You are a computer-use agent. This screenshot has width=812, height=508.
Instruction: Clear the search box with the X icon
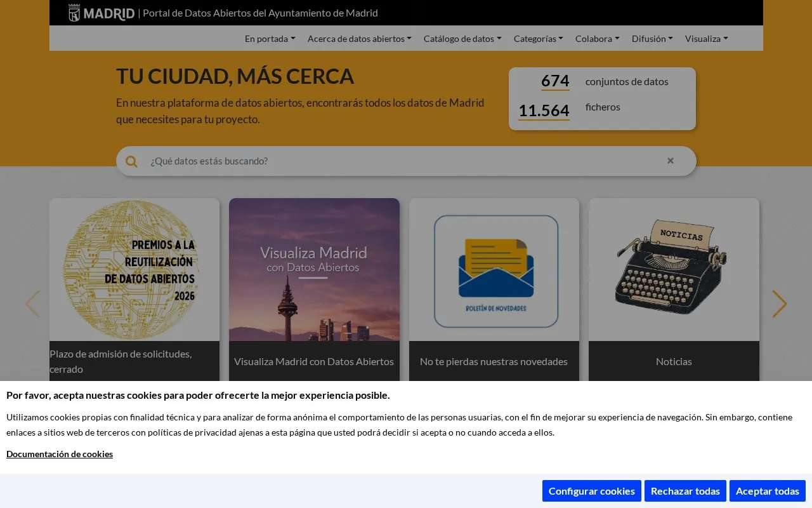tap(671, 161)
